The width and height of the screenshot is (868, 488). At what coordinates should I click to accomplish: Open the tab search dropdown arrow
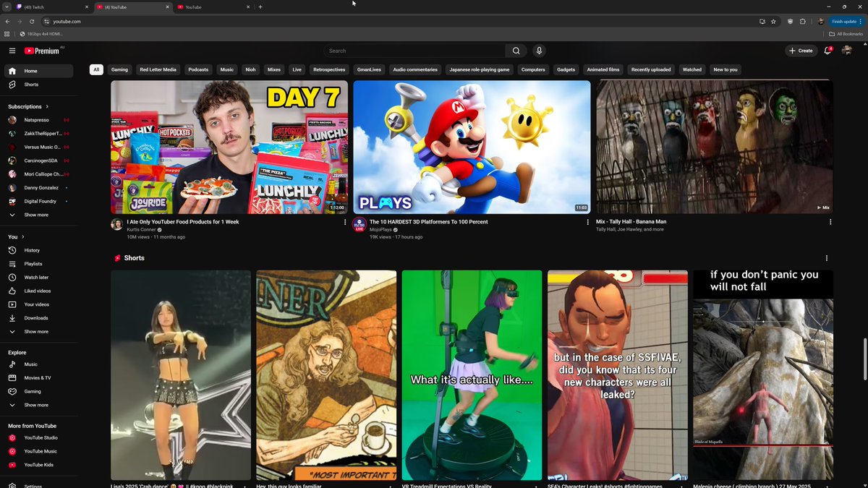(x=6, y=7)
